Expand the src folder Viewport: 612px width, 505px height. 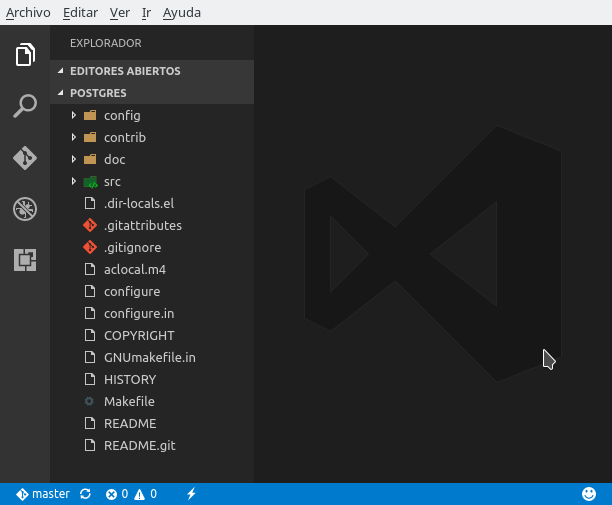tap(112, 181)
